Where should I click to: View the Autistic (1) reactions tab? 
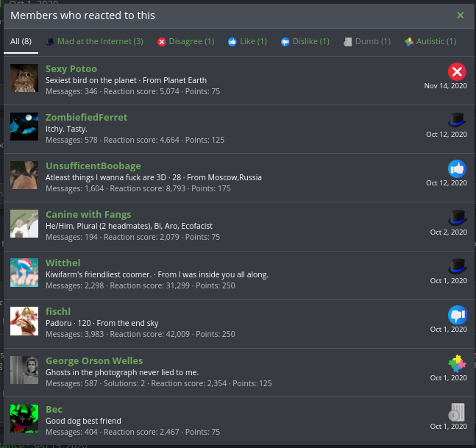(430, 42)
